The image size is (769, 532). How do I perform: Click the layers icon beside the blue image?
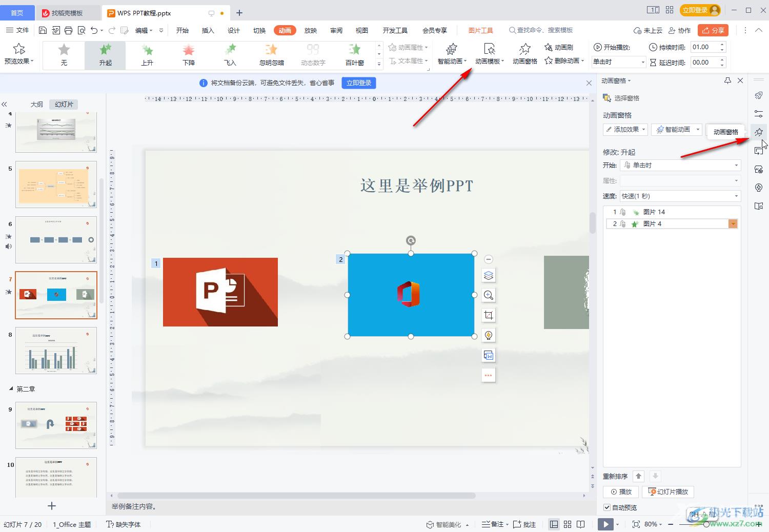click(x=489, y=276)
